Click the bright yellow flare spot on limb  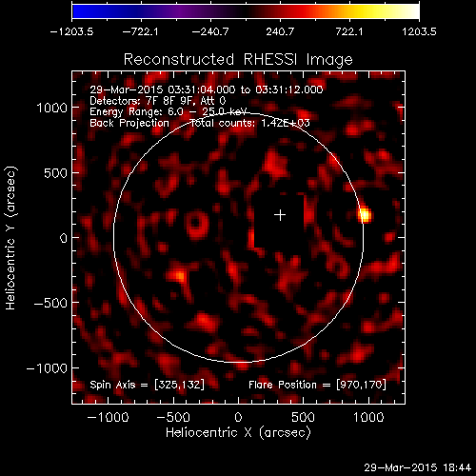(x=365, y=215)
